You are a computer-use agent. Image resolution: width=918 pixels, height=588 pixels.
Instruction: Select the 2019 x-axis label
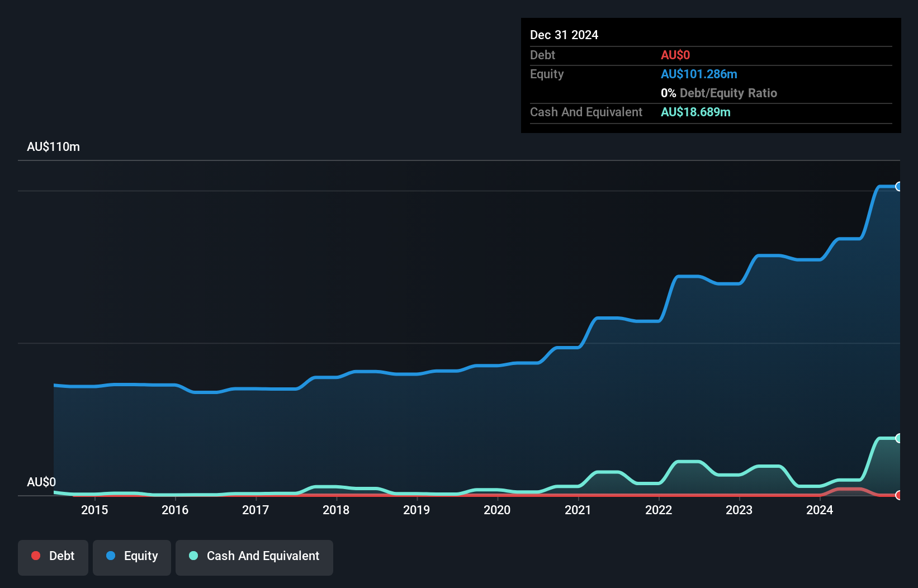(x=417, y=510)
